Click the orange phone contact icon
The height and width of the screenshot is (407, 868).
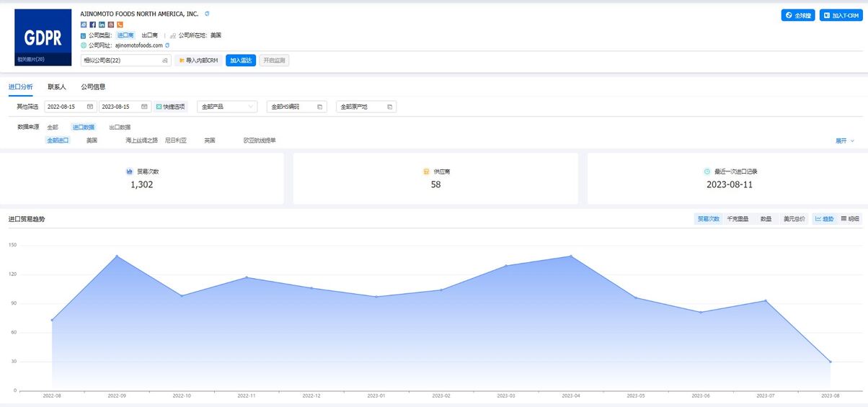pos(120,24)
